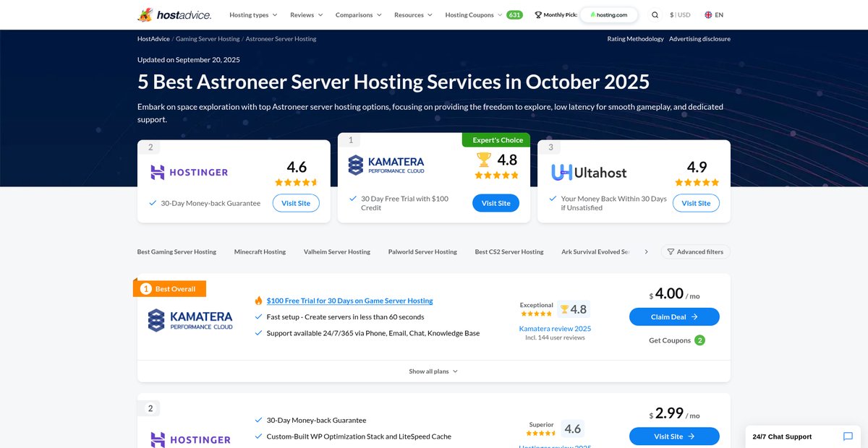Viewport: 868px width, 448px height.
Task: Click the Hostinger logo in top card
Action: point(189,172)
